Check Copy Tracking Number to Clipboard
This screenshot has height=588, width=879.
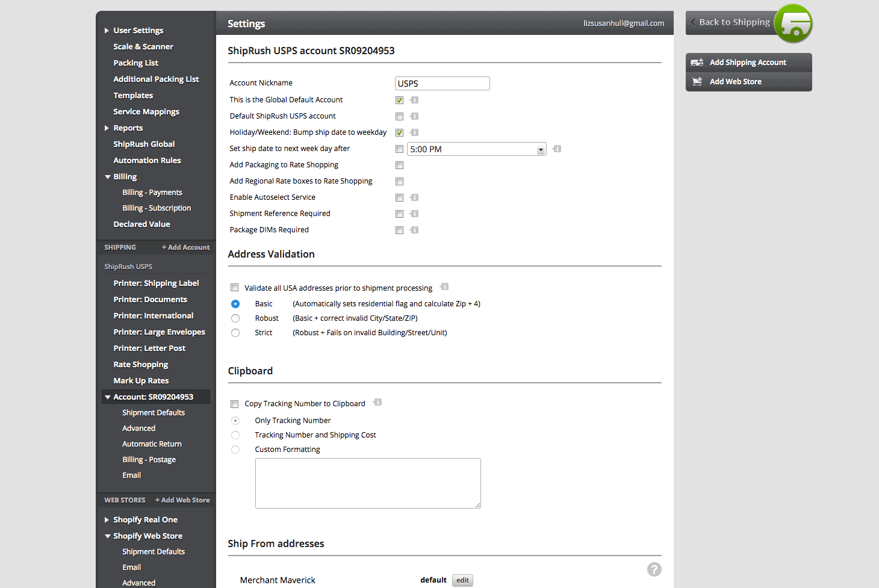pyautogui.click(x=235, y=404)
